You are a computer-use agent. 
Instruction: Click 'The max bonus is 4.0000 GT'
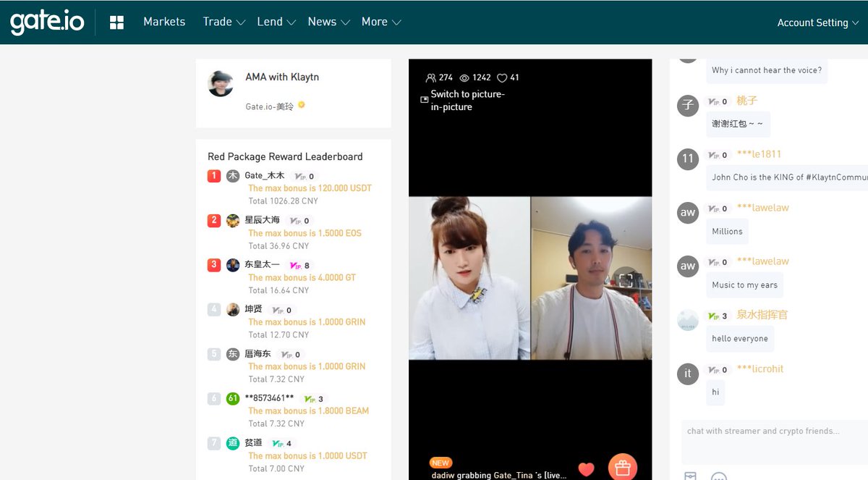(302, 277)
